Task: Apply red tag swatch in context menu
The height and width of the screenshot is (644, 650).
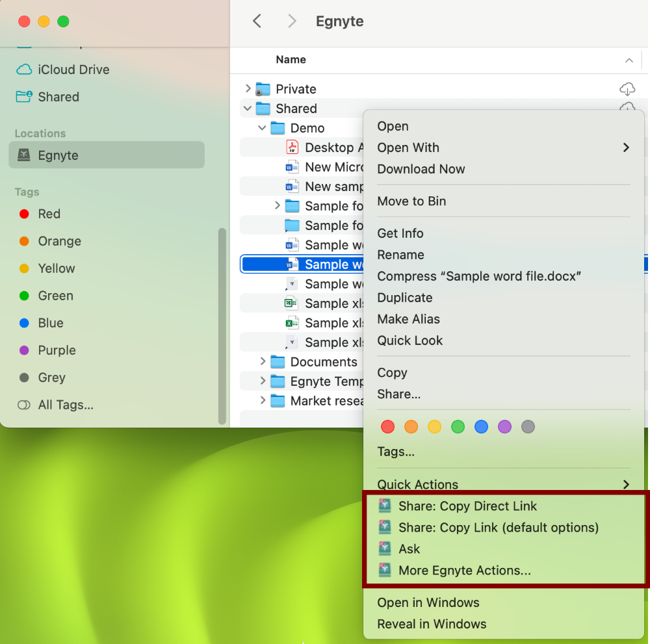Action: [387, 426]
